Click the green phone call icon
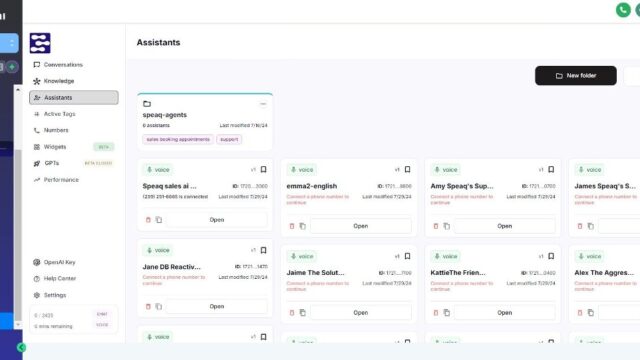Image resolution: width=640 pixels, height=360 pixels. coord(623,10)
